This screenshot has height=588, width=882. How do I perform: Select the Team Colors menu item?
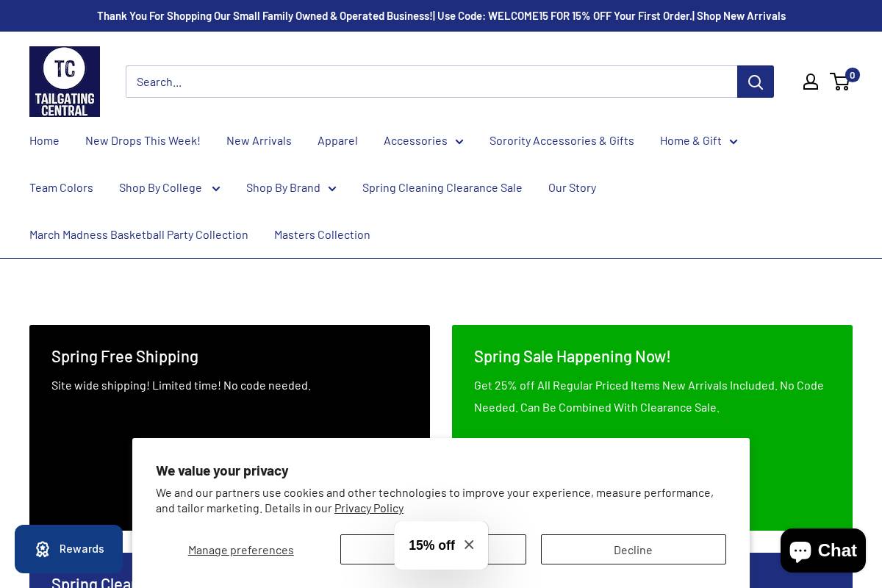61,187
